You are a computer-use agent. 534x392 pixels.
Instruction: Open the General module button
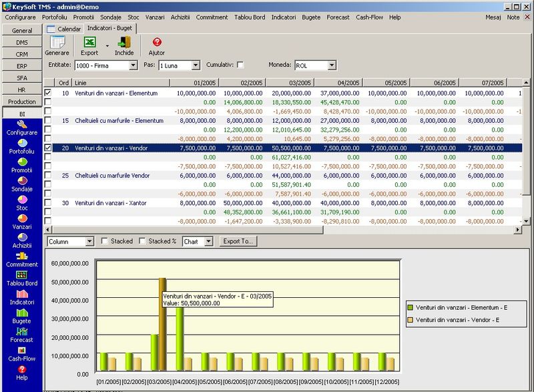point(22,30)
